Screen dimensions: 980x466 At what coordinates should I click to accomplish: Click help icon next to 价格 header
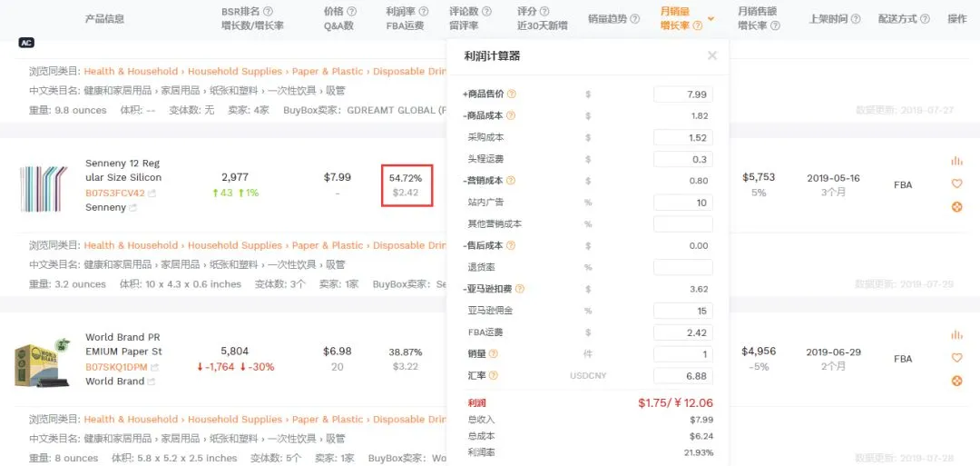coord(351,11)
